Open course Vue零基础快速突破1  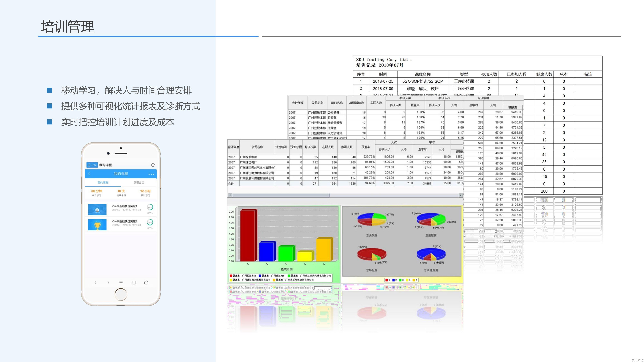pyautogui.click(x=124, y=206)
